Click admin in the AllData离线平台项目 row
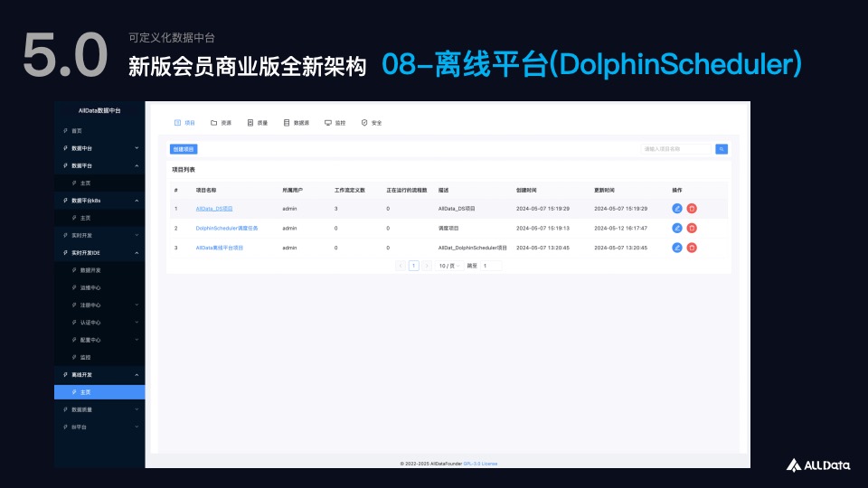 tap(289, 248)
